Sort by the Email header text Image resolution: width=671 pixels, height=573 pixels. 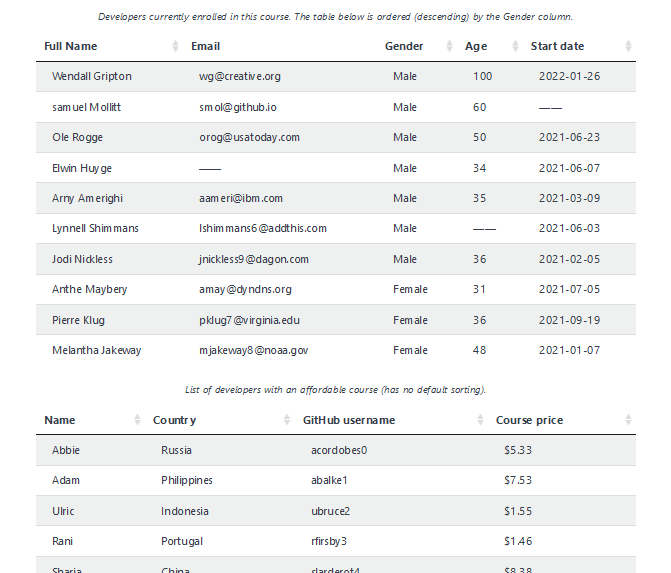205,47
